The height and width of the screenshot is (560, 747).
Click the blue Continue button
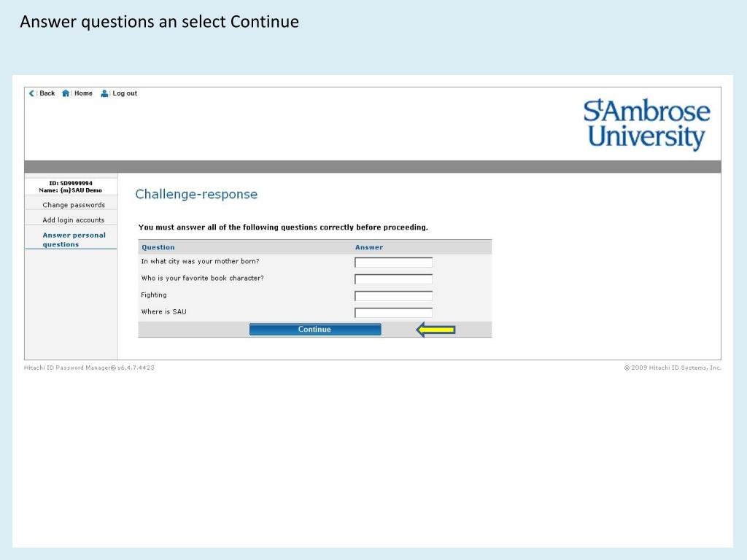tap(315, 329)
